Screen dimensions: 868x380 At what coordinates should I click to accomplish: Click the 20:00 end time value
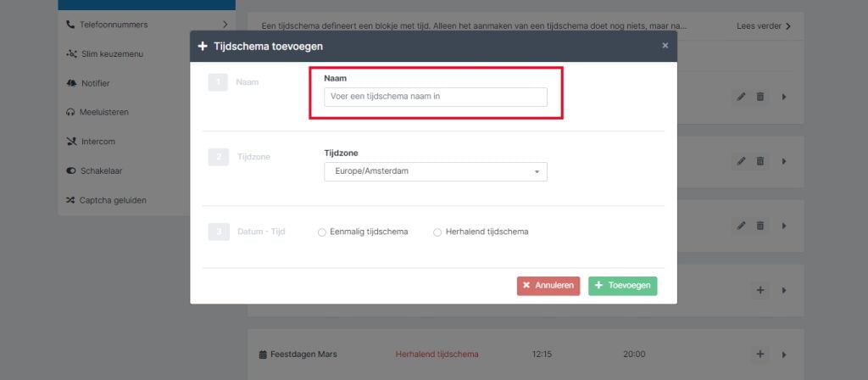click(634, 355)
